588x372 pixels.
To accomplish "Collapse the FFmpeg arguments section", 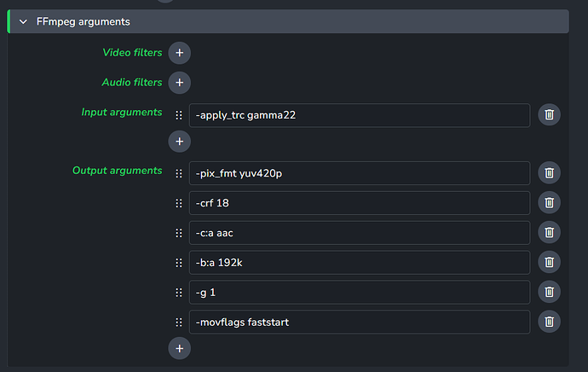I will click(x=23, y=22).
